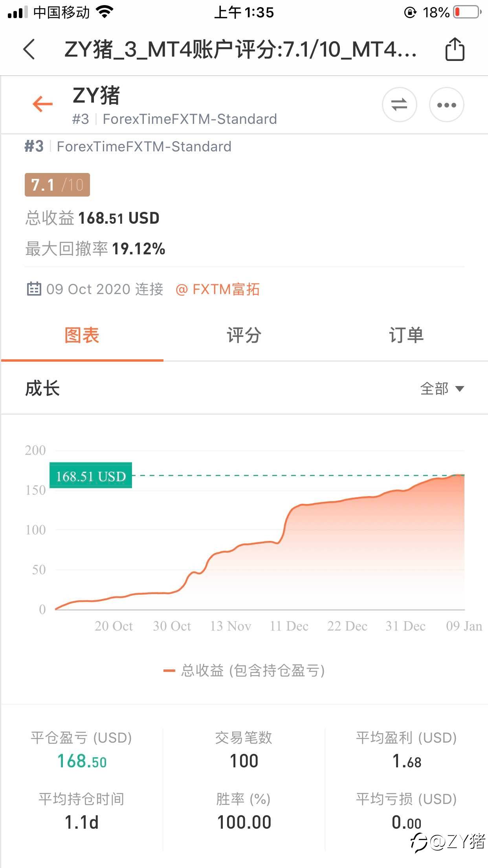Tap the Wi-Fi icon in the status bar
The height and width of the screenshot is (868, 488).
[105, 12]
